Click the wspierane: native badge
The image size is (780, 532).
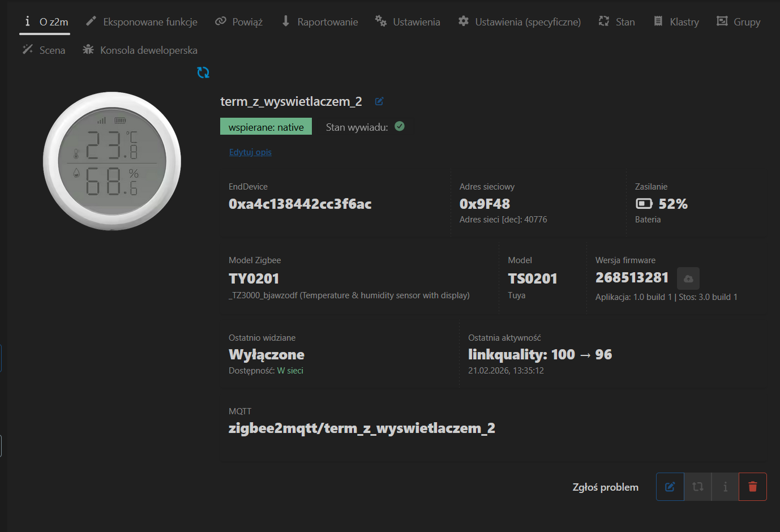tap(266, 127)
